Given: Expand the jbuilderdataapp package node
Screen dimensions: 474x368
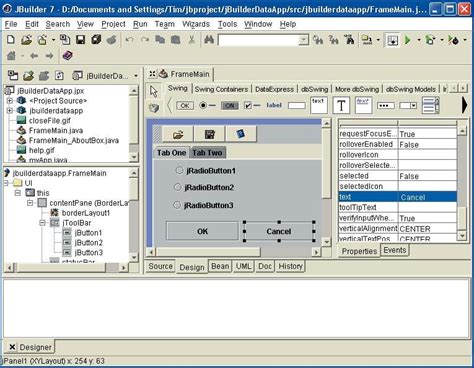Looking at the screenshot, I should click(10, 110).
